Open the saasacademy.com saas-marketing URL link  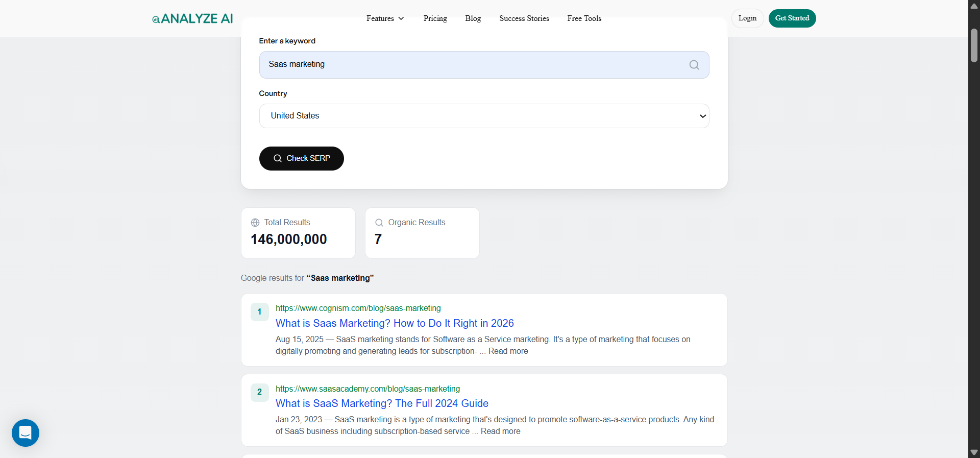367,389
